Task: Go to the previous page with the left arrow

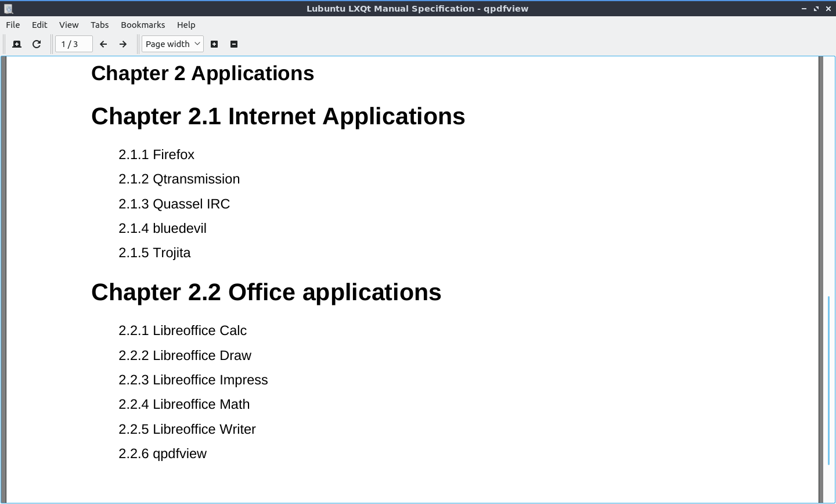Action: 103,44
